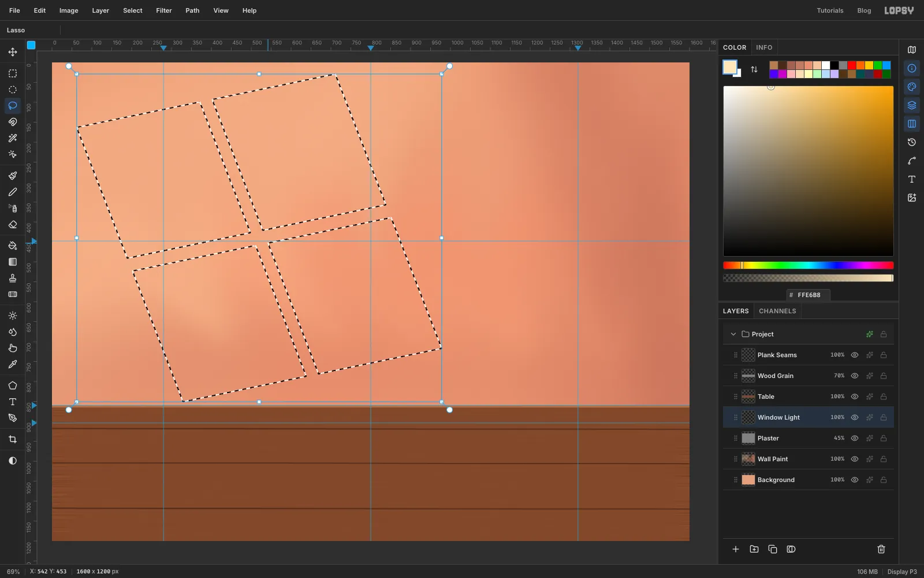Select the Shape polygon tool
The height and width of the screenshot is (578, 924).
pyautogui.click(x=13, y=386)
